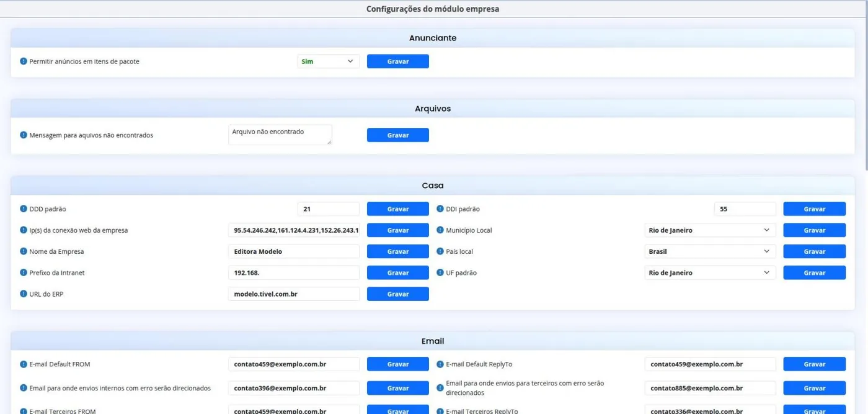Click the Configurações do módulo empresa title

(433, 9)
